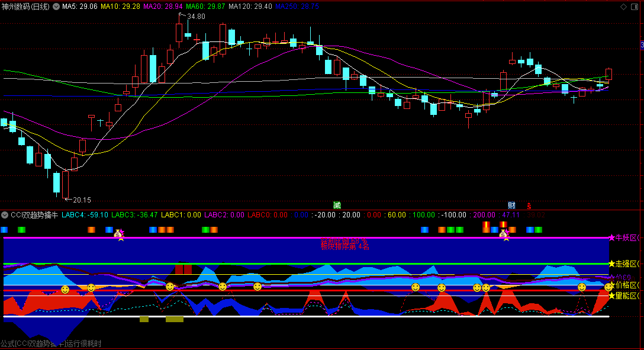This screenshot has width=644, height=350.
Task: Click the striped red-yellow block above the right money bag
Action: [503, 224]
